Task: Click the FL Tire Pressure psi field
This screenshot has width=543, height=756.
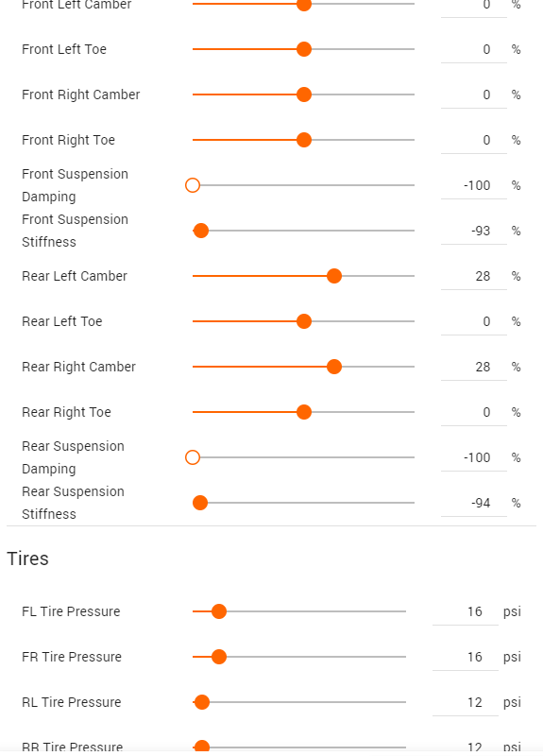Action: pos(466,611)
